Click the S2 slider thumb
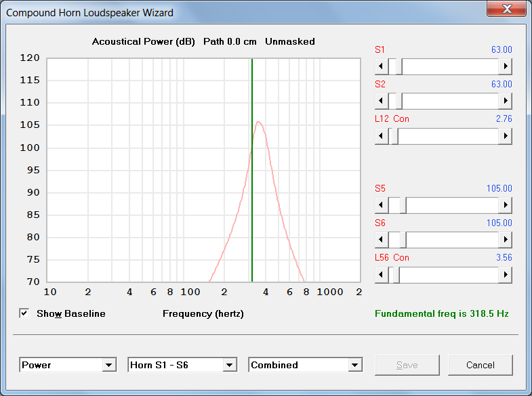 [399, 101]
